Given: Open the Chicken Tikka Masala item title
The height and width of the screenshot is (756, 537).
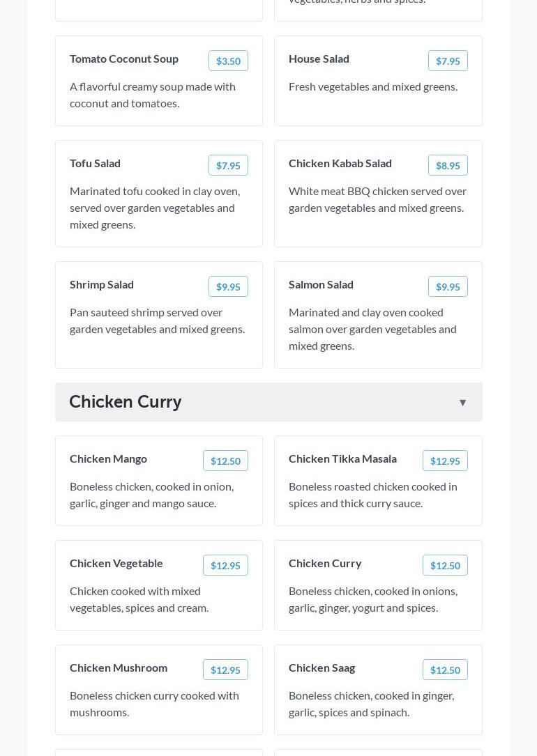Looking at the screenshot, I should 342,458.
